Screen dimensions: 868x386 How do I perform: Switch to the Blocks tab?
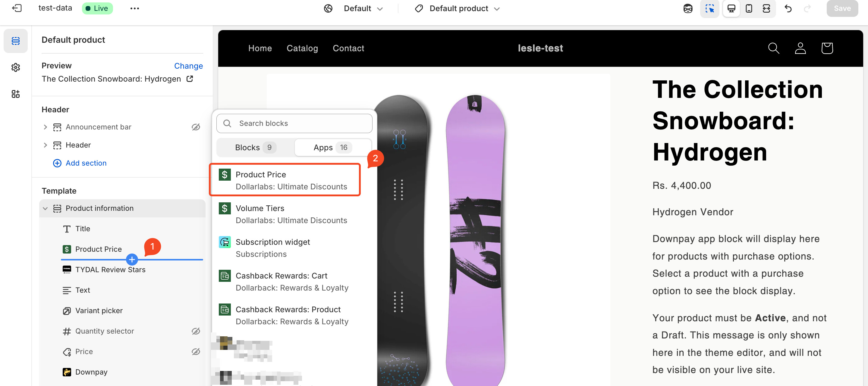(x=255, y=148)
